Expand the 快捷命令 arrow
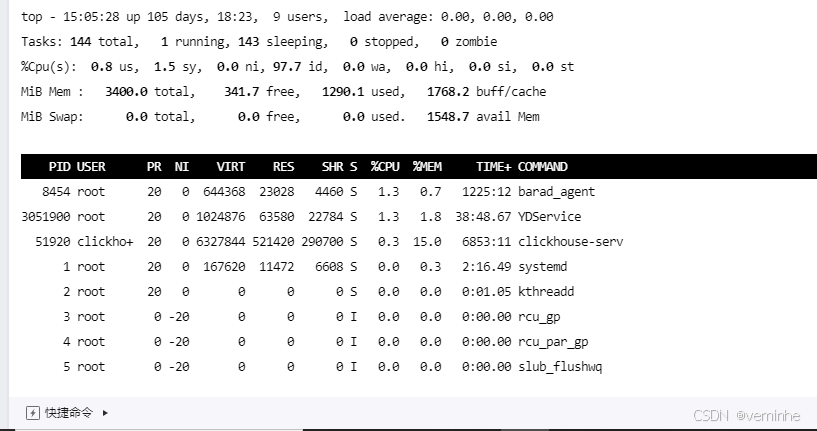The height and width of the screenshot is (431, 817). [x=105, y=413]
